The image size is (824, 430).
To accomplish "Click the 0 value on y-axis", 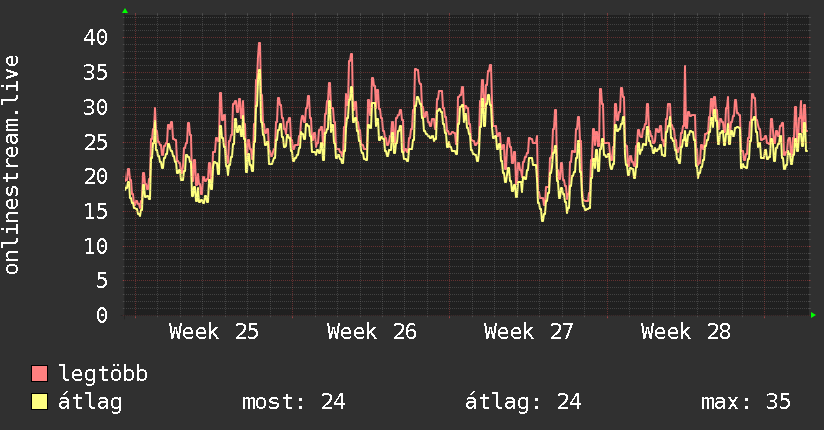I will 102,315.
